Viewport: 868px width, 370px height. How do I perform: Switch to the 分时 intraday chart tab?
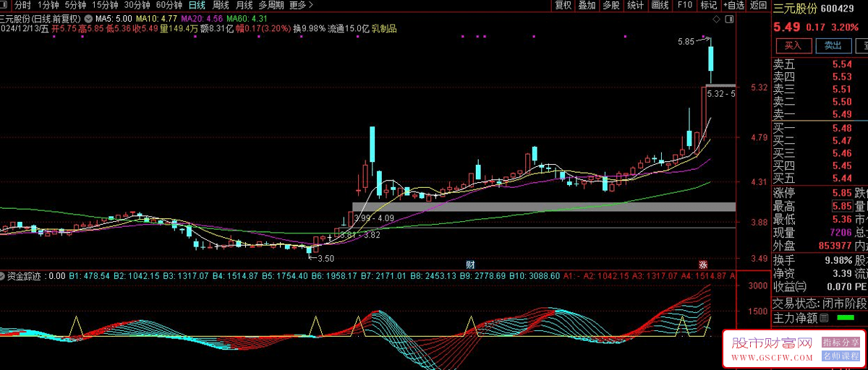[x=23, y=5]
